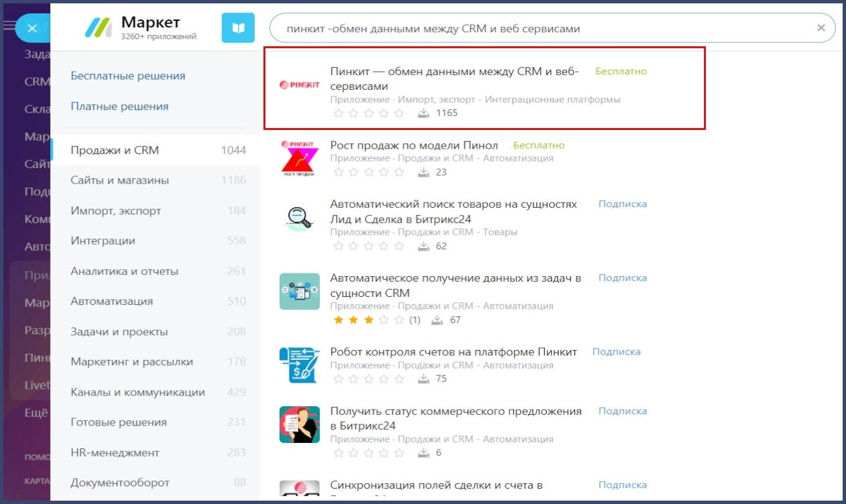Open the Рост продаж app icon
846x504 pixels.
point(300,159)
